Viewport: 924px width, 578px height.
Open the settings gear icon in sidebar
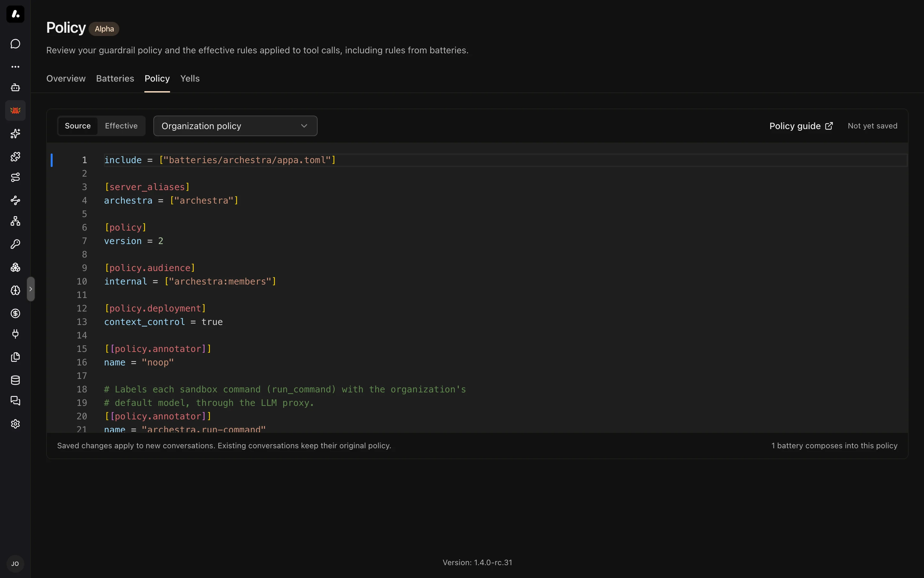15,424
